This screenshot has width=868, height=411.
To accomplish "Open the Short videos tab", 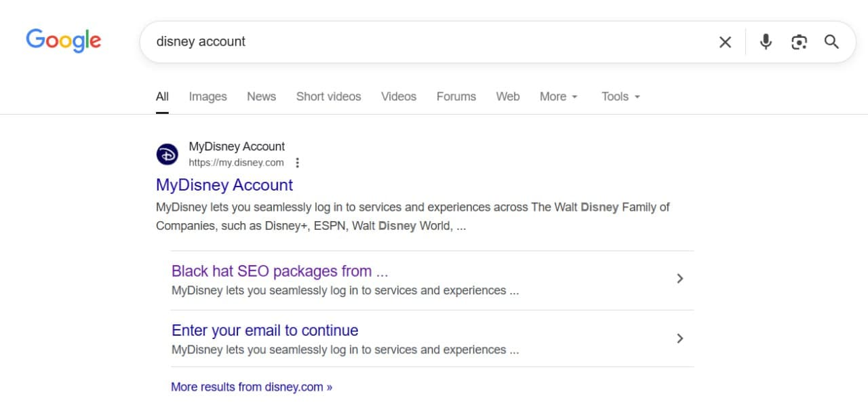I will click(x=328, y=96).
